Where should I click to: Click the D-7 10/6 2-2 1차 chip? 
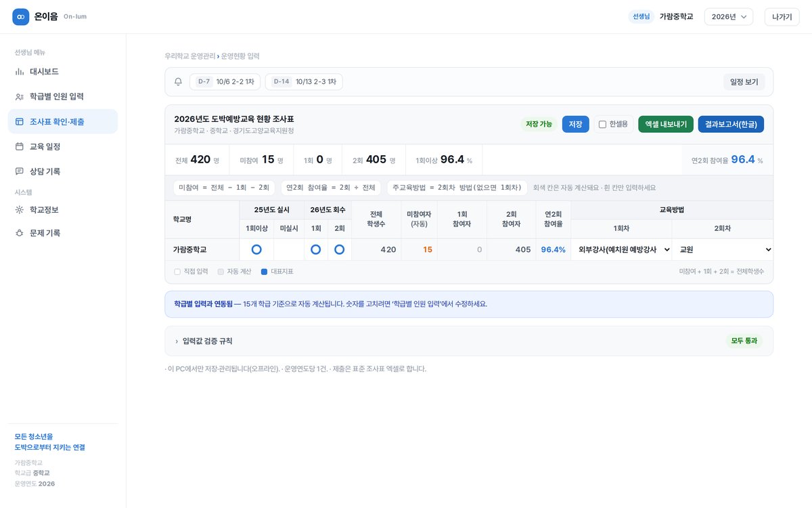pos(225,82)
